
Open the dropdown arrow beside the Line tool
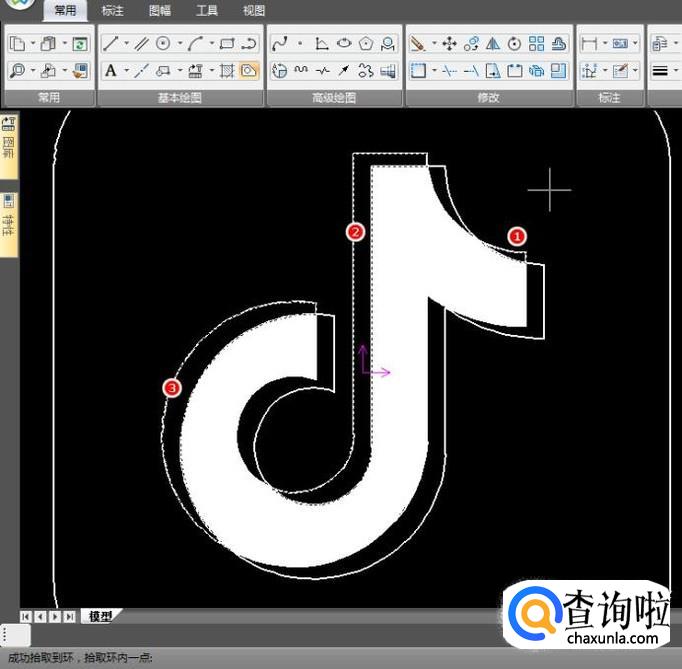coord(125,44)
